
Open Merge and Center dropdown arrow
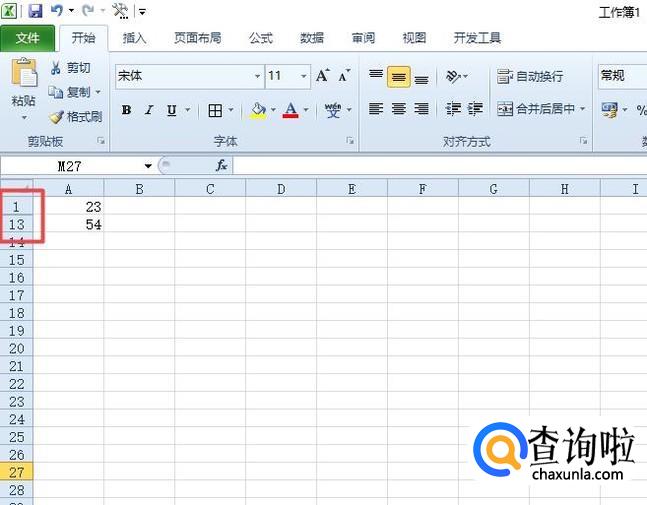[583, 109]
